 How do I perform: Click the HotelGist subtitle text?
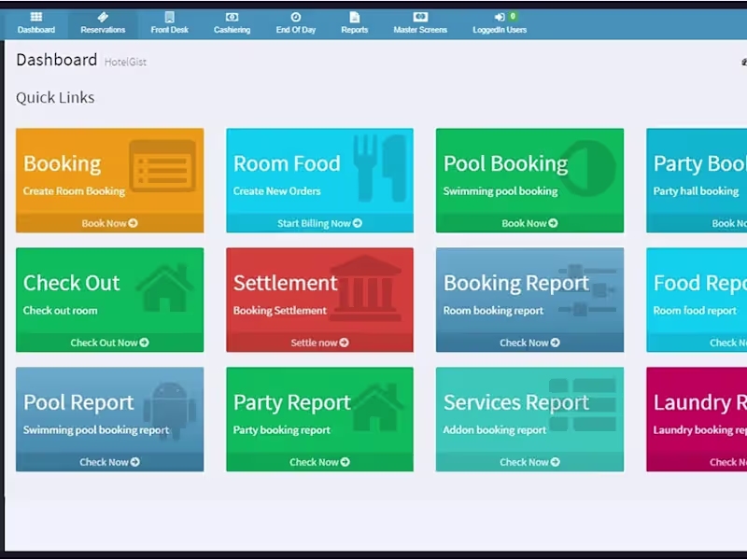click(x=125, y=62)
